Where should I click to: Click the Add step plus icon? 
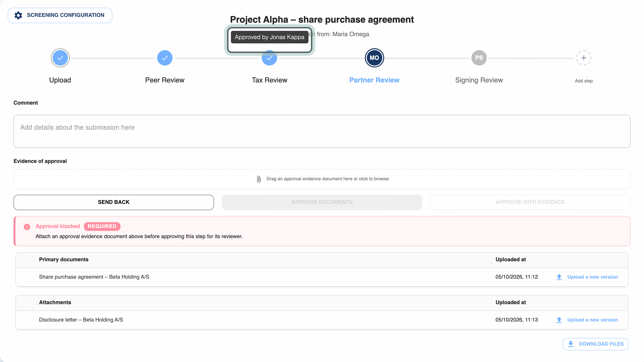(584, 58)
